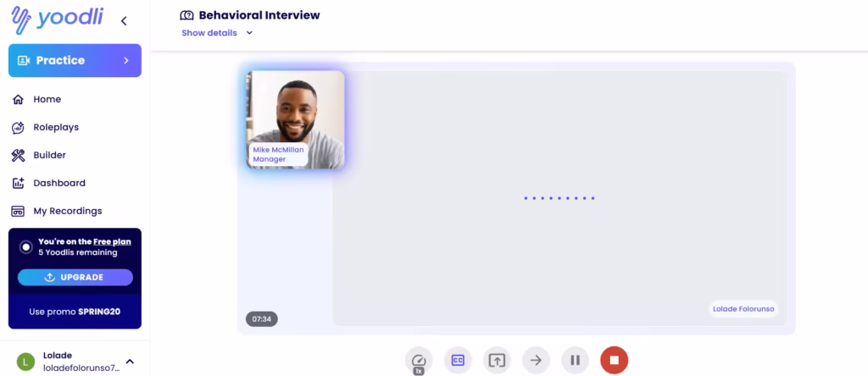The image size is (868, 376).
Task: Collapse the sidebar with back chevron
Action: [124, 21]
